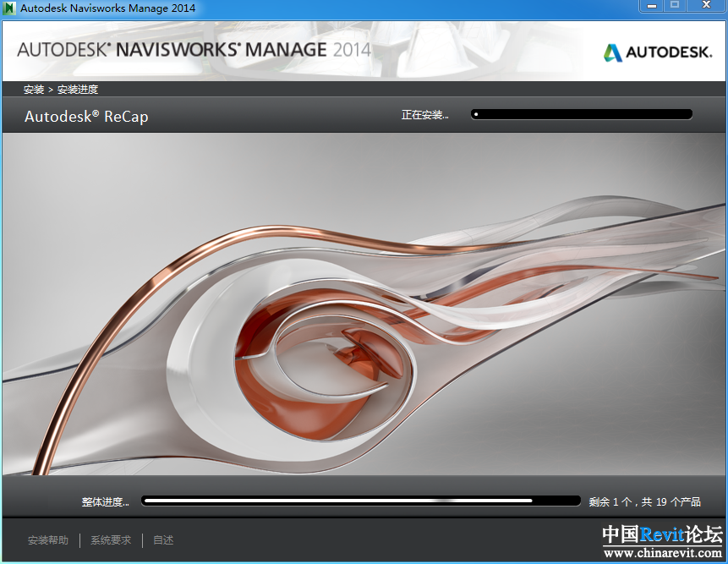Screen dimensions: 728x564
Task: Click the Autodesk ReCap install progress bar
Action: click(x=582, y=114)
